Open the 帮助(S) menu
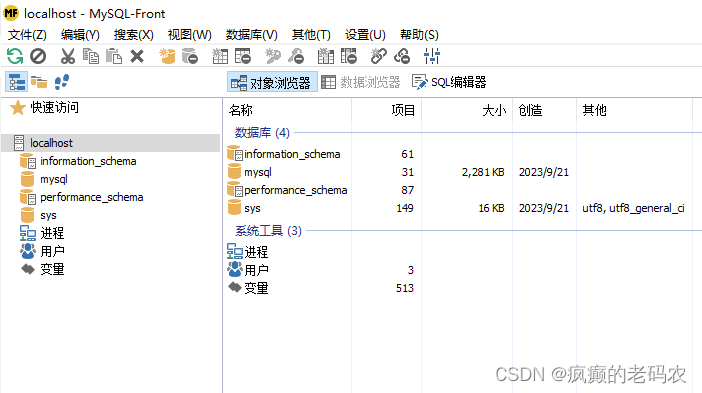Screen dimensions: 702x393 click(419, 35)
